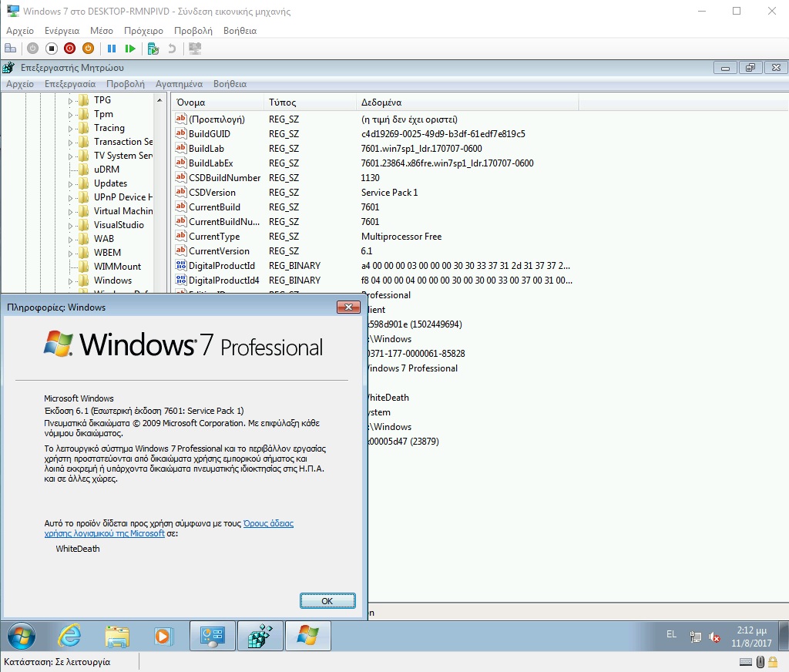This screenshot has height=672, width=789.
Task: Click OK in the Windows info dialog
Action: (x=327, y=600)
